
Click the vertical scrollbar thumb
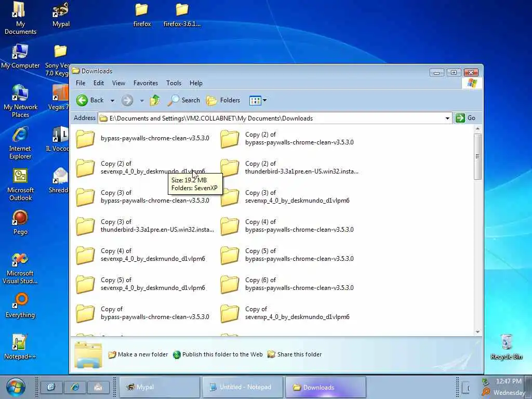pyautogui.click(x=478, y=156)
